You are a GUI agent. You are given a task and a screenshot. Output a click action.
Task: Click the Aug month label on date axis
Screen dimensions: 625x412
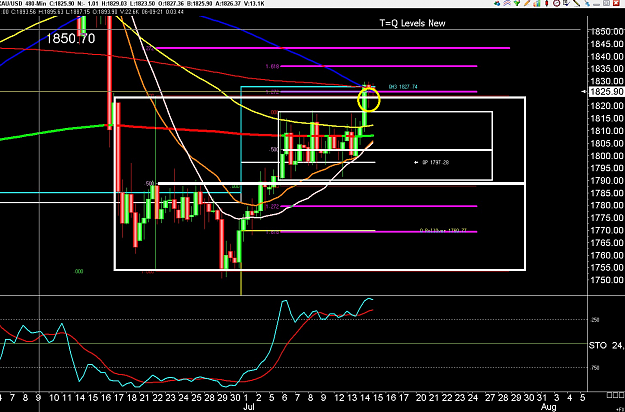[x=548, y=407]
